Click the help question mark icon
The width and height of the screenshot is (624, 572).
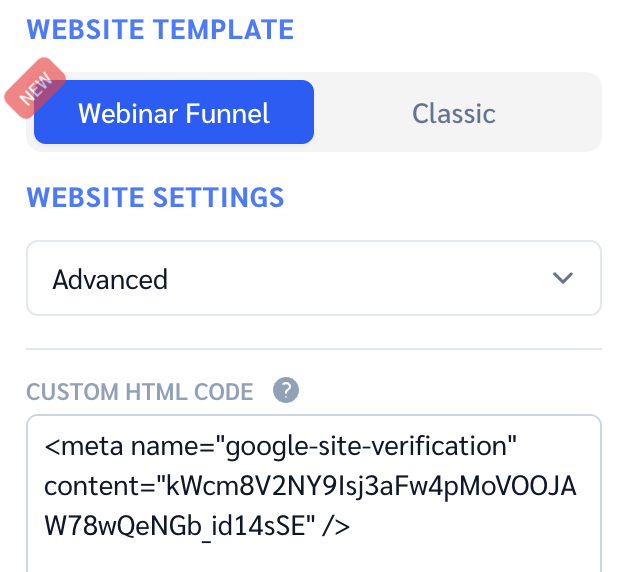286,390
